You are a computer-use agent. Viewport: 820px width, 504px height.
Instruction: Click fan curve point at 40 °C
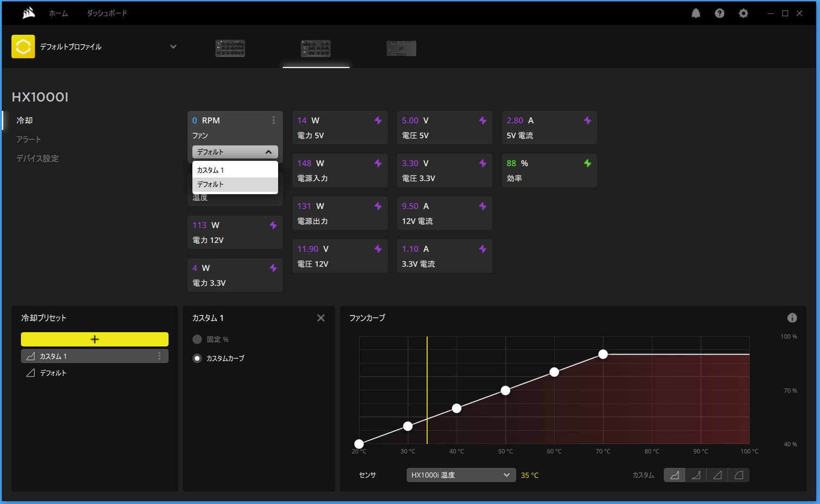point(457,408)
